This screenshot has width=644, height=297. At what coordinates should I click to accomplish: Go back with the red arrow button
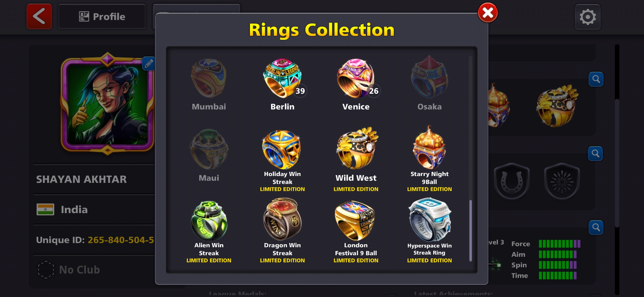click(x=39, y=16)
